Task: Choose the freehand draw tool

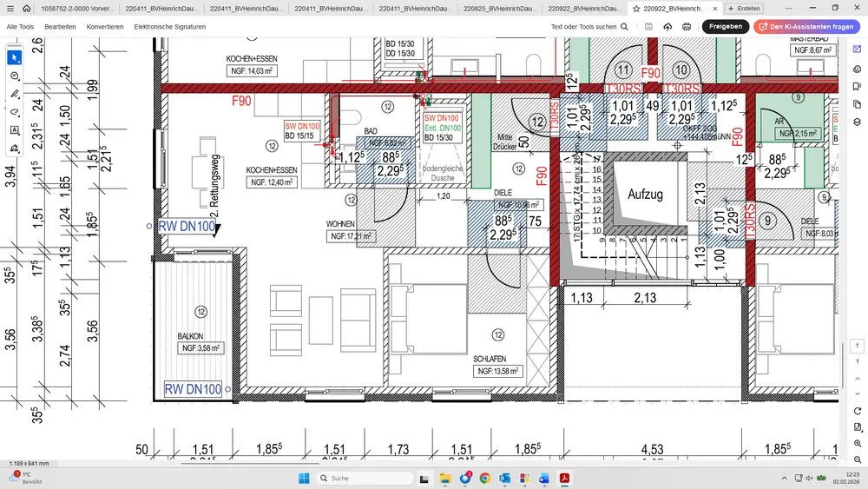Action: (x=15, y=112)
